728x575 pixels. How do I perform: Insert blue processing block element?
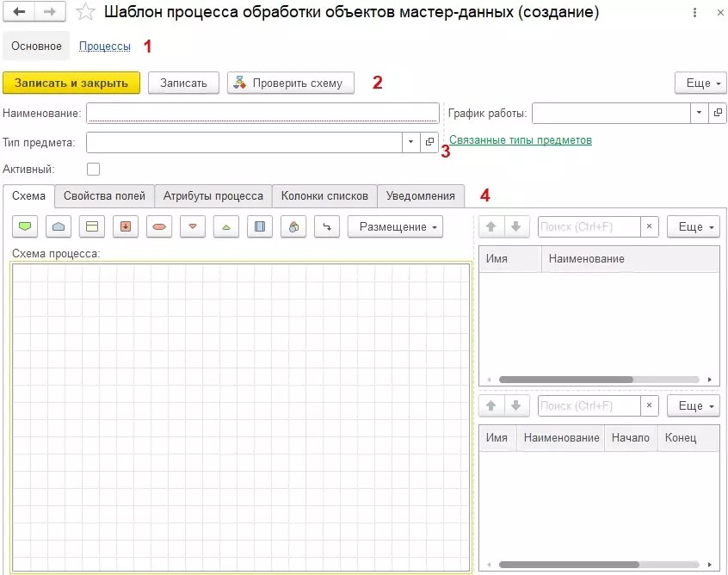(260, 226)
